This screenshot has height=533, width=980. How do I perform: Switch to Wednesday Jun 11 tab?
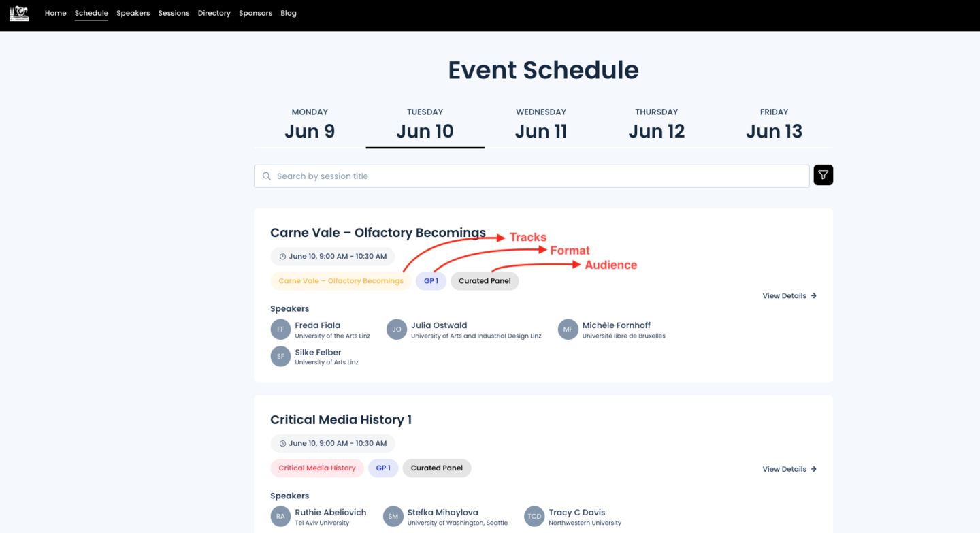click(541, 124)
